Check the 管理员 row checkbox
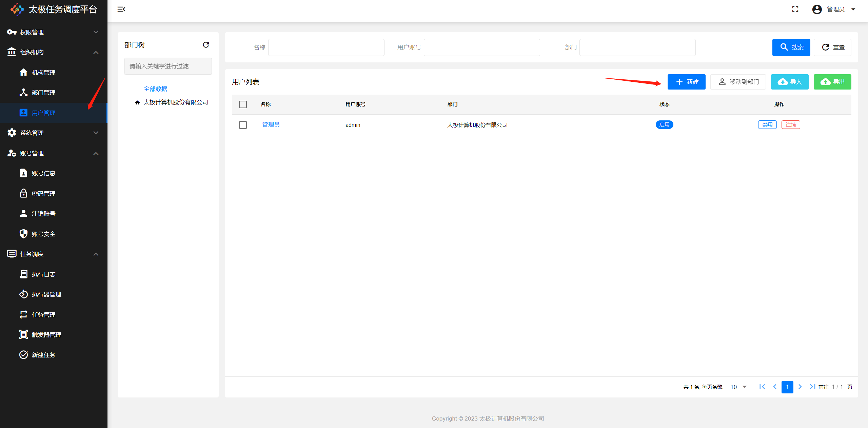This screenshot has height=428, width=868. click(243, 125)
